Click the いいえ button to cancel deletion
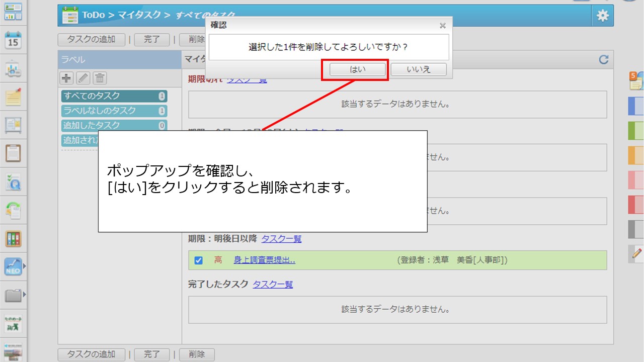 (418, 70)
